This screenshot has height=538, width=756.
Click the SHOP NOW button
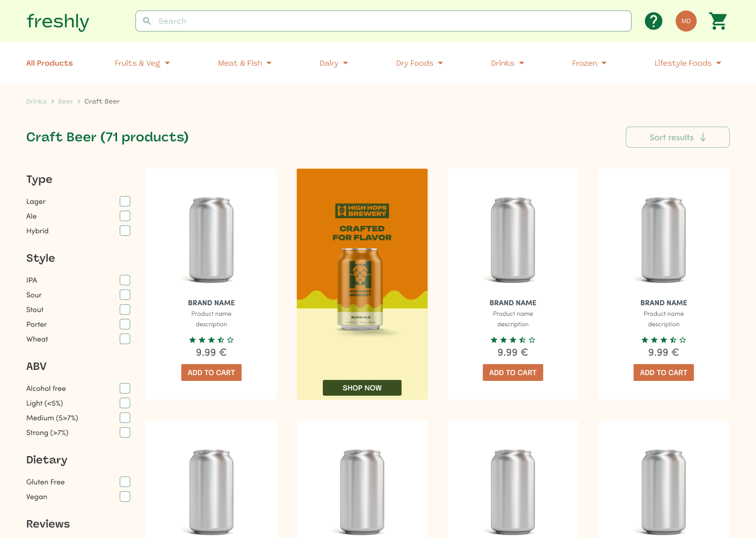click(x=362, y=388)
